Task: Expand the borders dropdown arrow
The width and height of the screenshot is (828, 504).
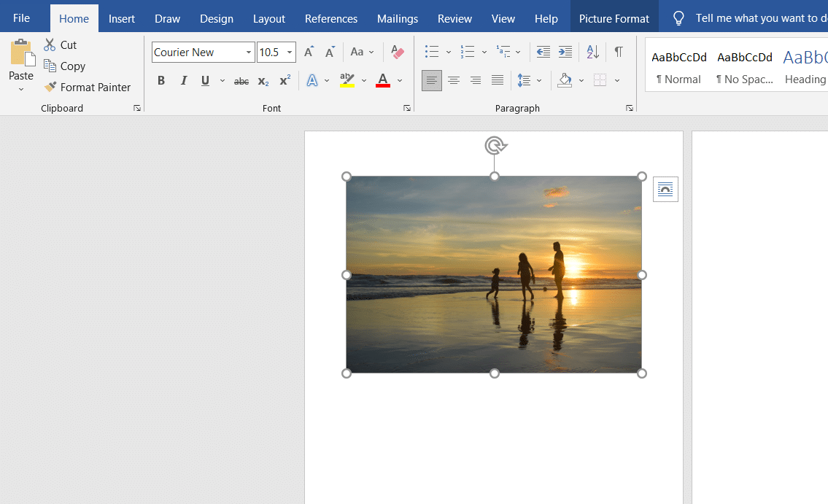Action: (x=616, y=81)
